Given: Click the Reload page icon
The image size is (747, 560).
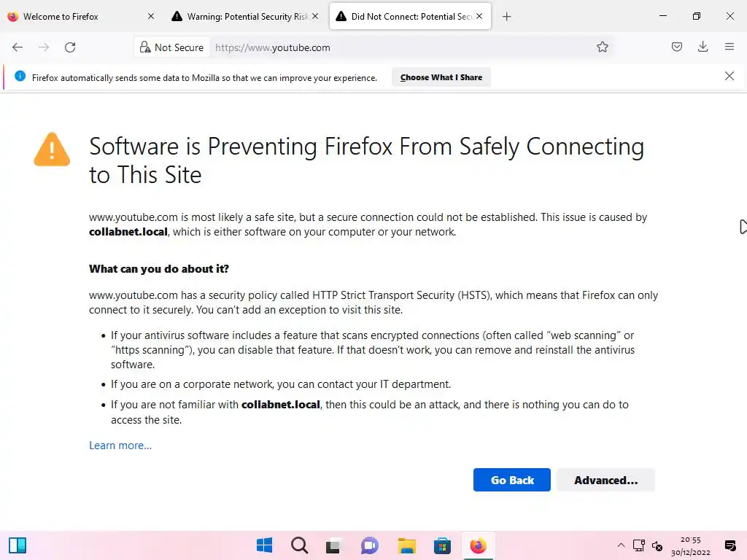Looking at the screenshot, I should click(x=70, y=47).
